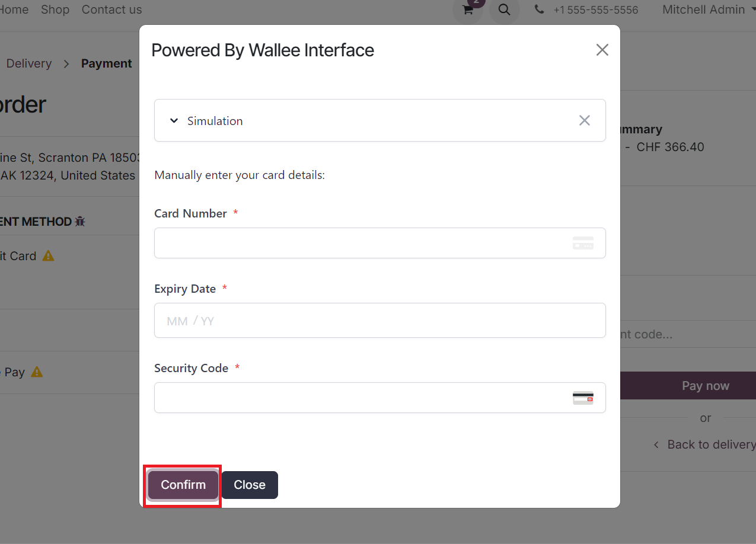Click the search magnifier icon

[x=504, y=10]
